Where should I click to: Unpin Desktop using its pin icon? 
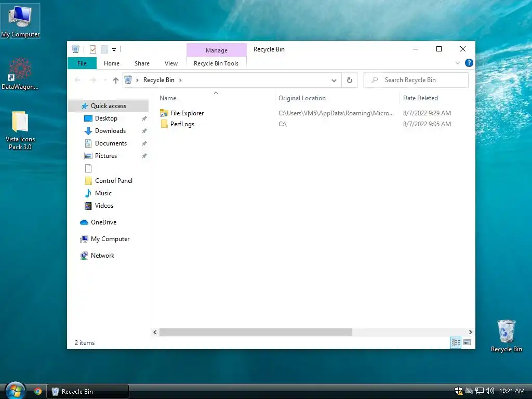tap(144, 118)
